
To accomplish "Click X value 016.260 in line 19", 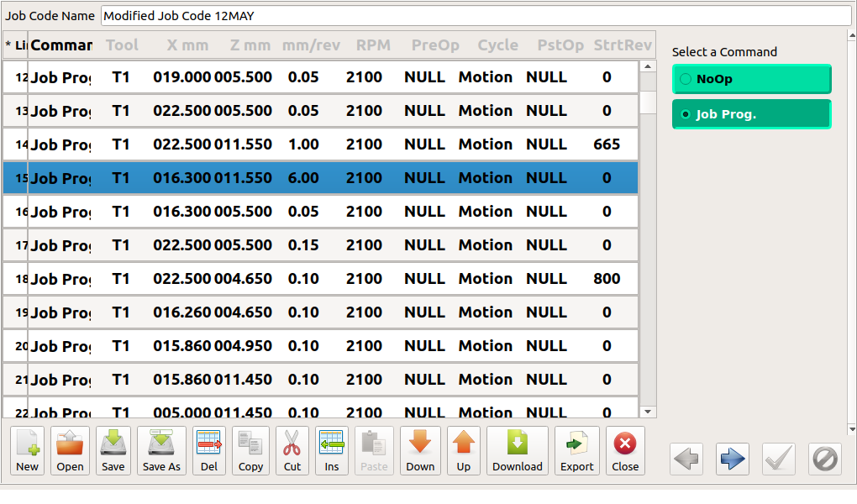I will pos(181,312).
